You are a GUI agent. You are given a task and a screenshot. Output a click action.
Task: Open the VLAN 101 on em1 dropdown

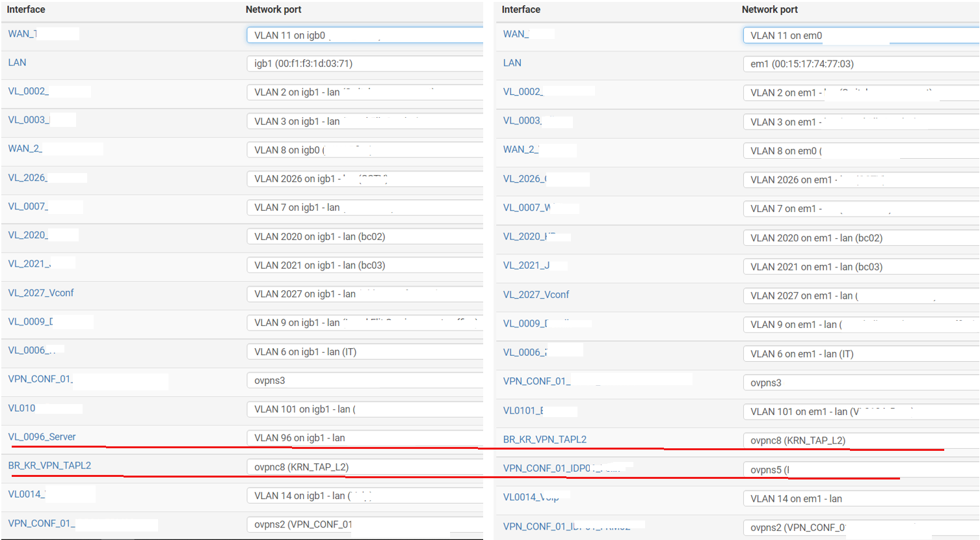pyautogui.click(x=861, y=411)
